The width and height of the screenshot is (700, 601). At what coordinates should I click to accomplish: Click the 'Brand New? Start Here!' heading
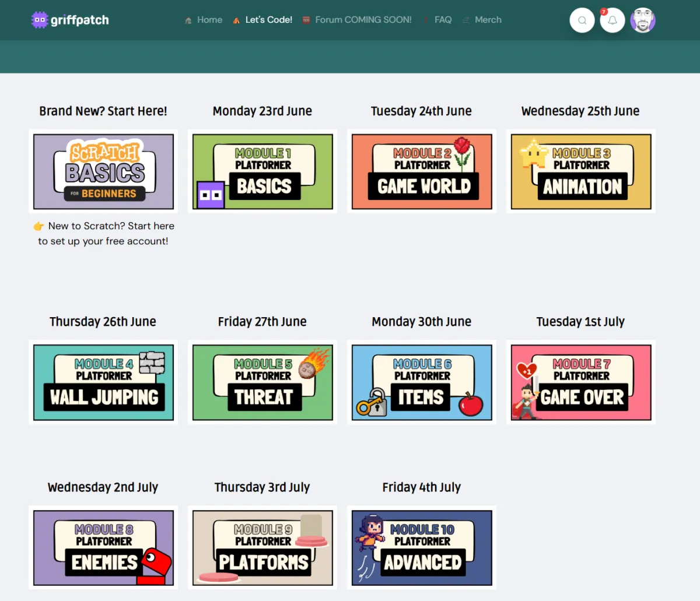(x=103, y=111)
